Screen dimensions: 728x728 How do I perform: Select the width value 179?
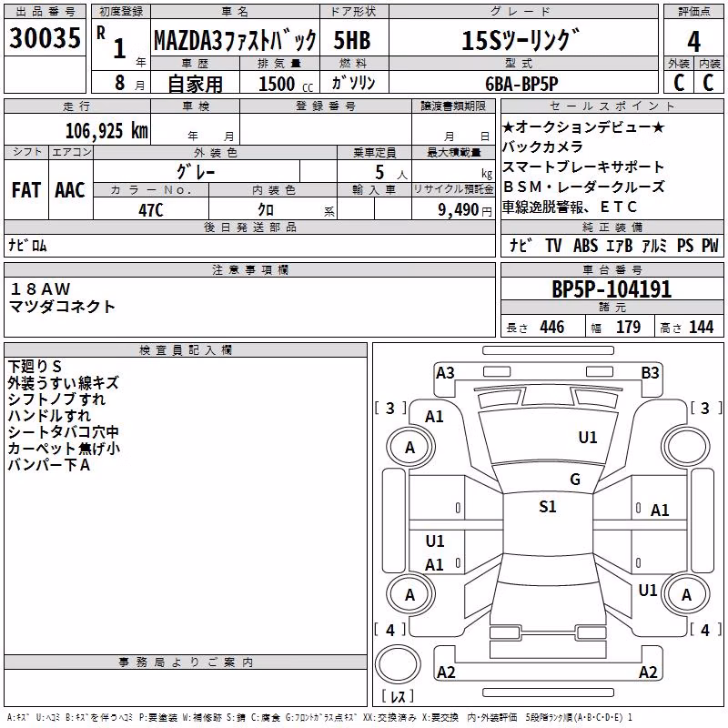tap(628, 328)
